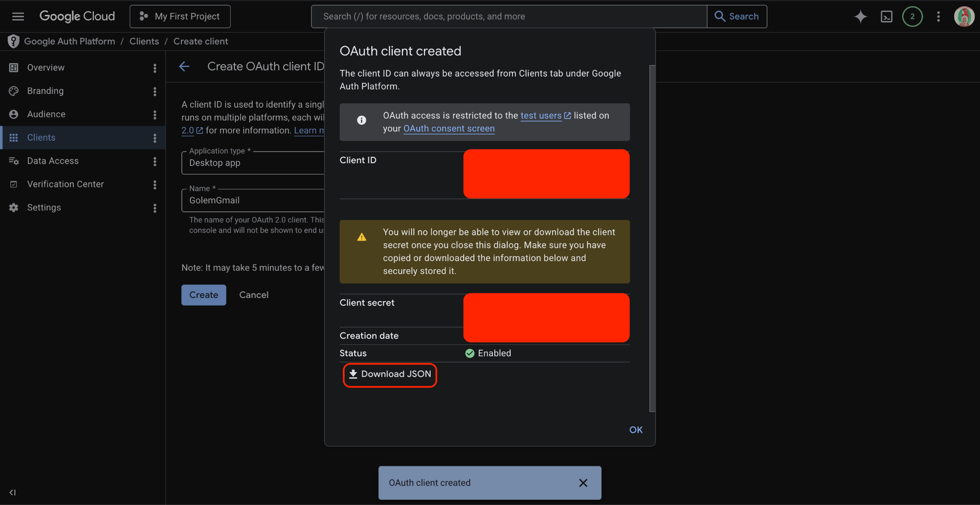This screenshot has width=980, height=505.
Task: Click the Learn more link
Action: point(309,131)
